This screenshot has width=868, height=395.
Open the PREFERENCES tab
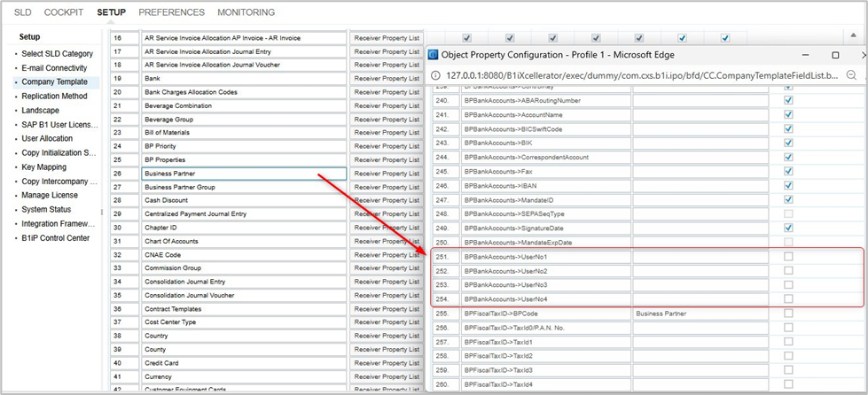(x=171, y=12)
